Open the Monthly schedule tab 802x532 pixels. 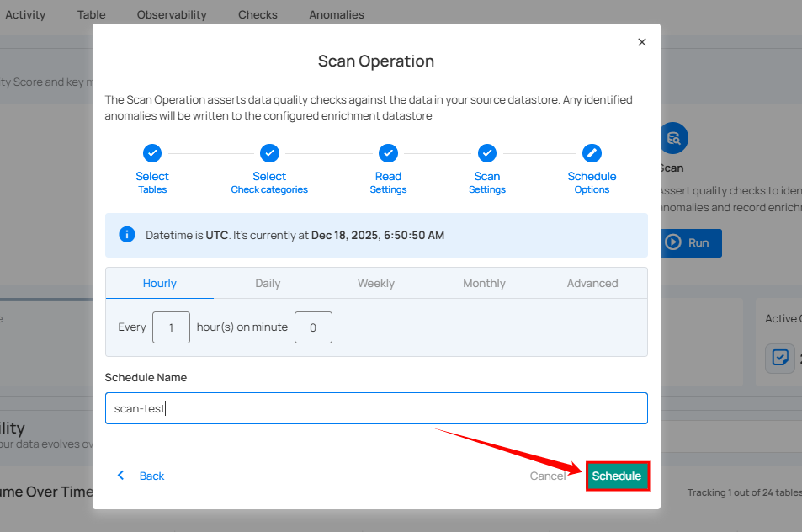(x=484, y=284)
